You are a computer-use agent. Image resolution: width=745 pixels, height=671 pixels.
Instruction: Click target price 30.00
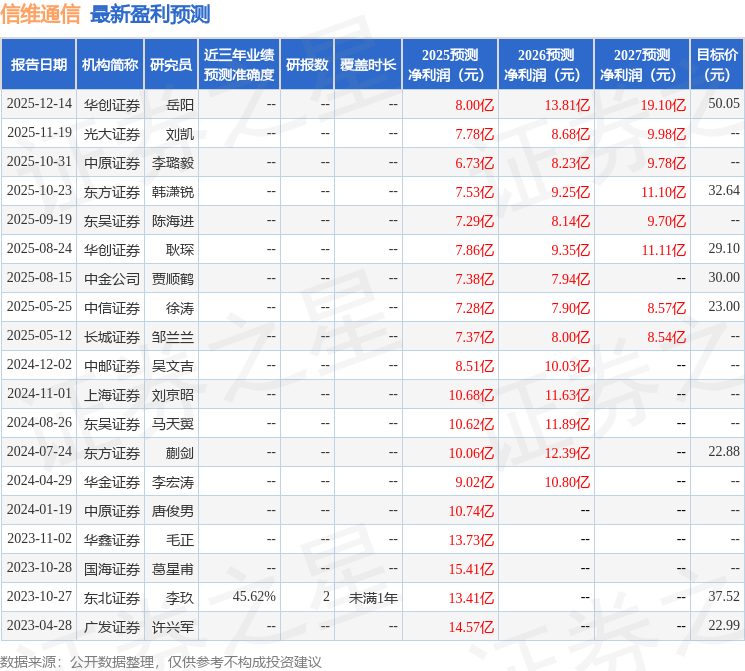(x=724, y=278)
